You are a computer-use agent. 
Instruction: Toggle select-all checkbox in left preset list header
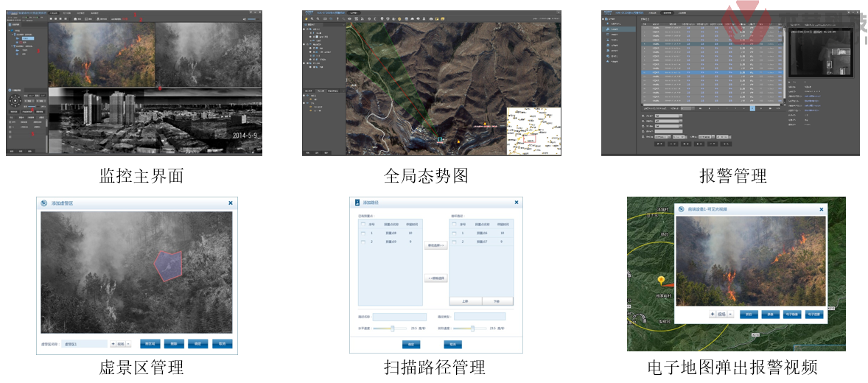coord(363,224)
